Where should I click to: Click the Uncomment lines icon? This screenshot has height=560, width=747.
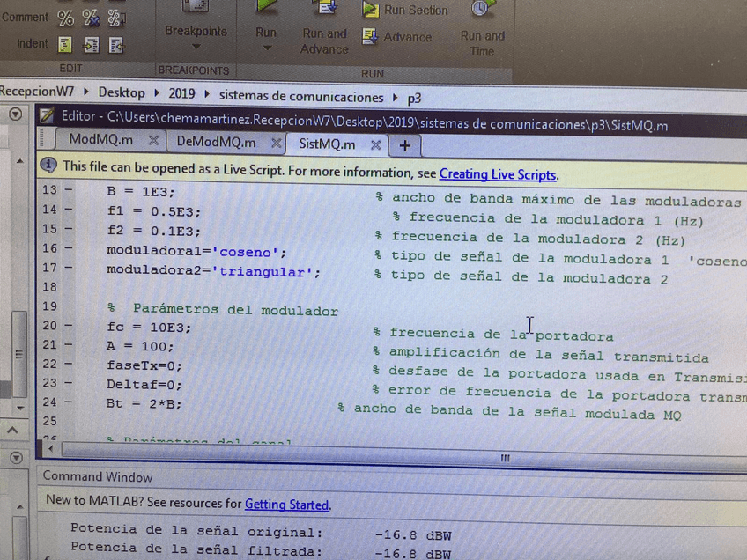pyautogui.click(x=91, y=18)
